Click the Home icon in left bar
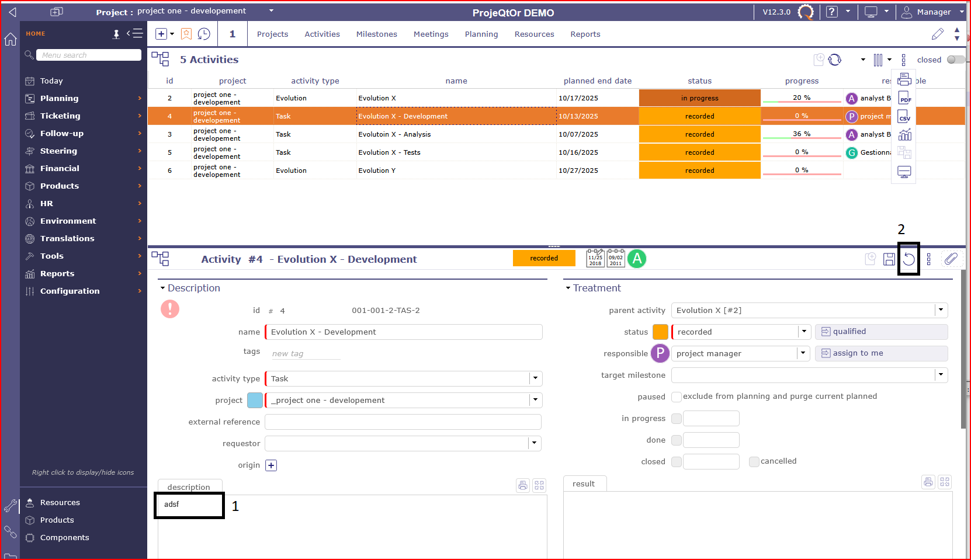 (11, 39)
